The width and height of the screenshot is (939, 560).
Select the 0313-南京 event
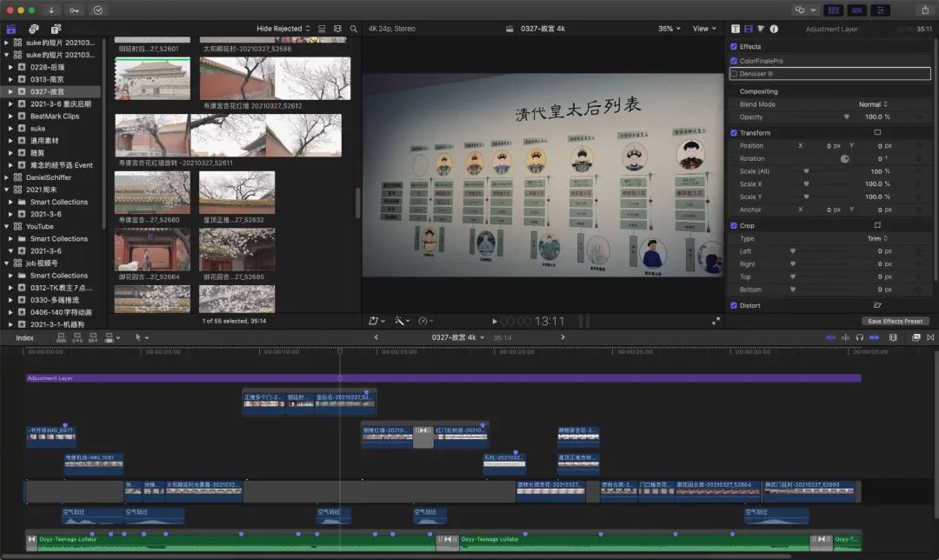coord(47,80)
